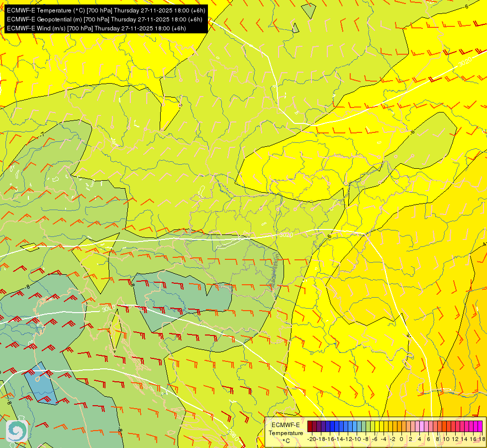Click the bright magenta last legend swatch
This screenshot has width=487, height=448.
click(480, 426)
